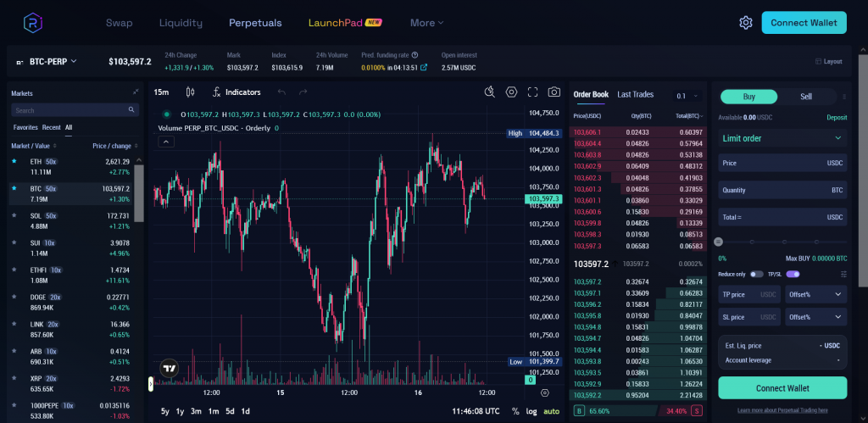Open the order book 0.1 precision dropdown
The height and width of the screenshot is (423, 868).
coord(687,96)
